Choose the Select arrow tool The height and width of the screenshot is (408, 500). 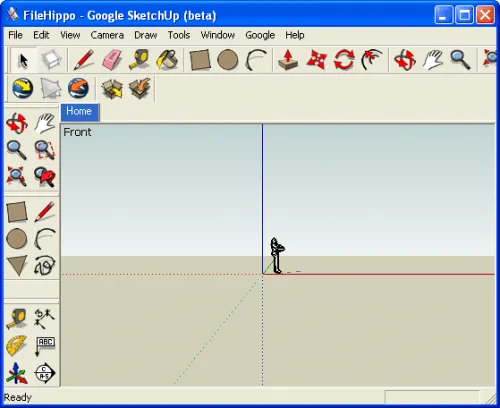[24, 60]
